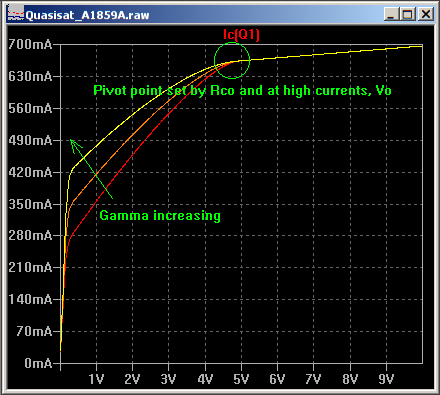Select the 630mA vertical axis label
Screen dimensions: 440x395
[30, 76]
